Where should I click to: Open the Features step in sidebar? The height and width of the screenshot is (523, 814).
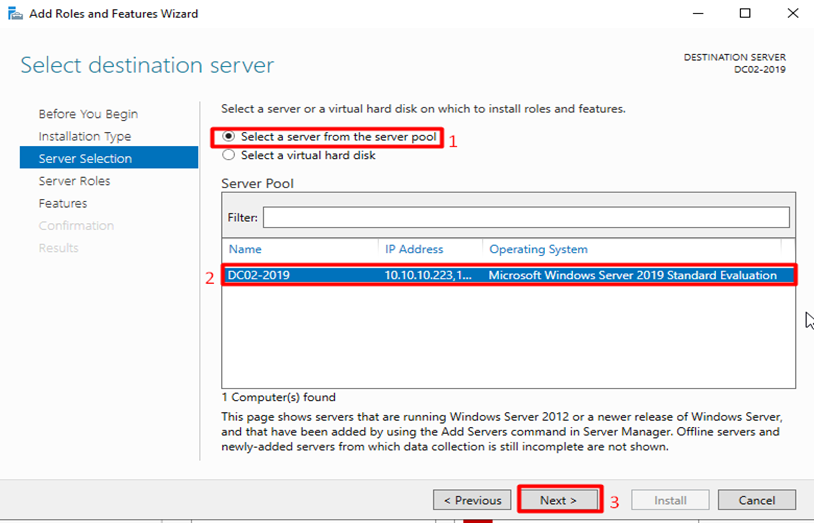(x=63, y=203)
